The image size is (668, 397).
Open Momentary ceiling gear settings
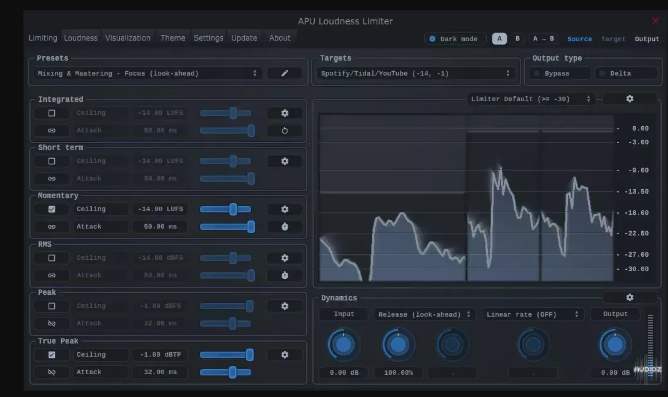[285, 209]
